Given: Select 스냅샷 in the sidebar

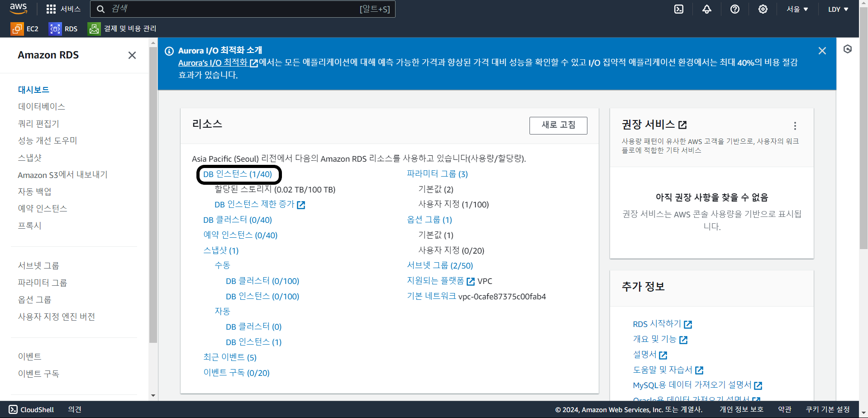Looking at the screenshot, I should pyautogui.click(x=30, y=158).
